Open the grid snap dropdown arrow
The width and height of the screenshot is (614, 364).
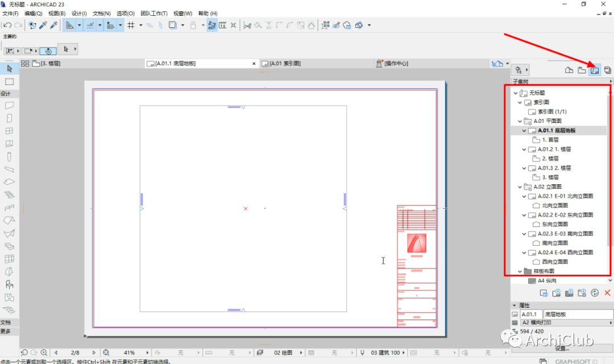coord(141,25)
